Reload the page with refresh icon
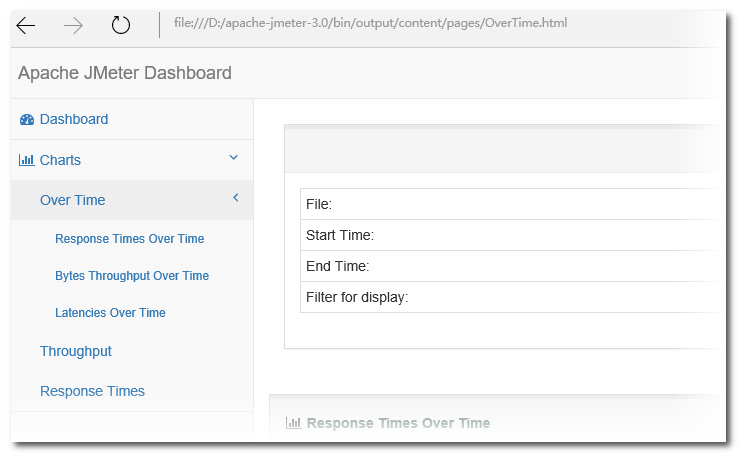The image size is (738, 454). click(x=120, y=25)
